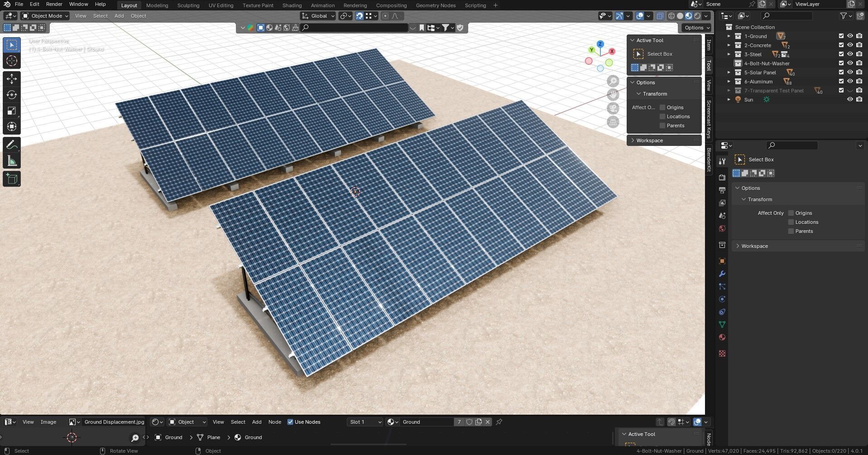
Task: Switch to solid viewport shading
Action: coord(680,16)
